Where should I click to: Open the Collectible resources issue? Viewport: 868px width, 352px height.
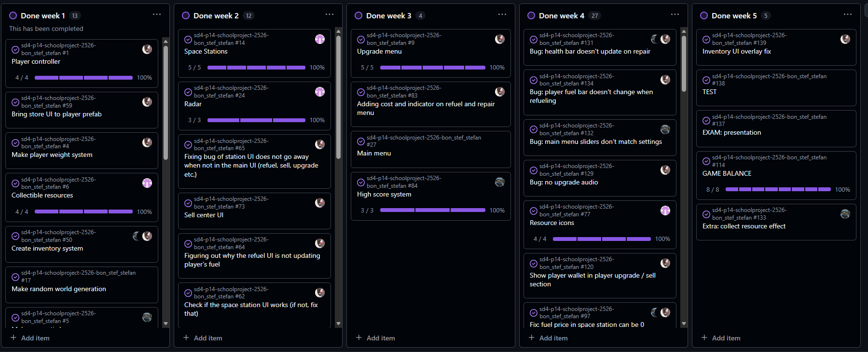pos(42,196)
